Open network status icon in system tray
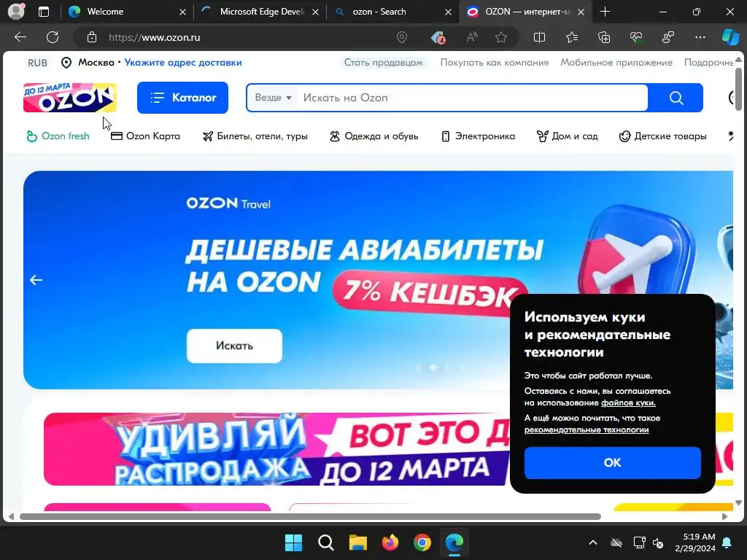The image size is (747, 560). tap(639, 542)
